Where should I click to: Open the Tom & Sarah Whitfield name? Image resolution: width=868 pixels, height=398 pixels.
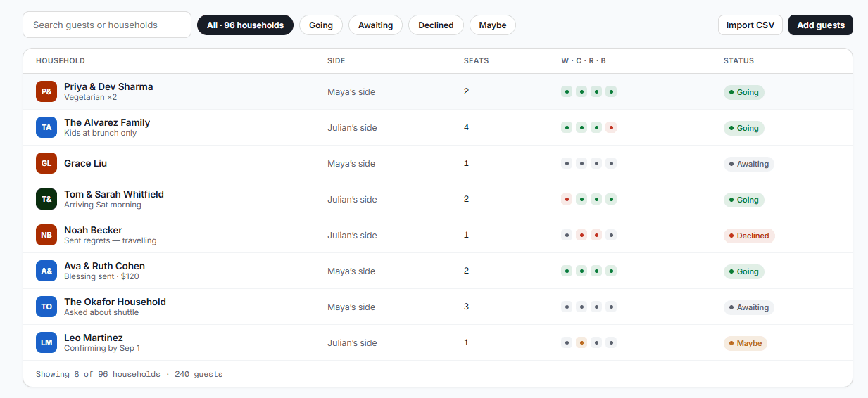pos(114,194)
